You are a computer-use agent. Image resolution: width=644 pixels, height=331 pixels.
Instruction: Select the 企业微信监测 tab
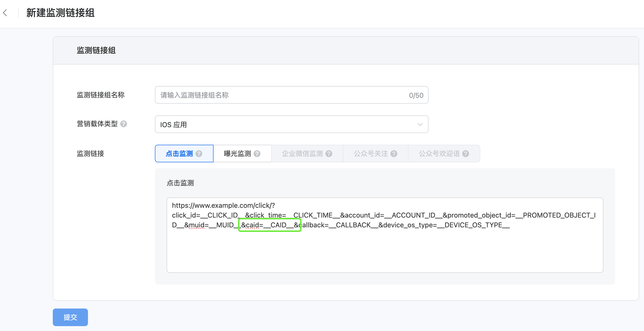click(x=307, y=154)
